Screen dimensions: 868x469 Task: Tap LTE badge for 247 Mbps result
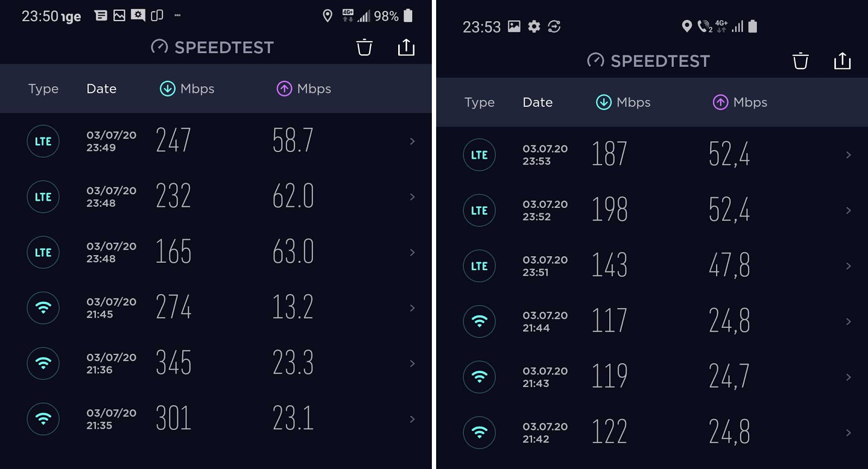[x=43, y=141]
